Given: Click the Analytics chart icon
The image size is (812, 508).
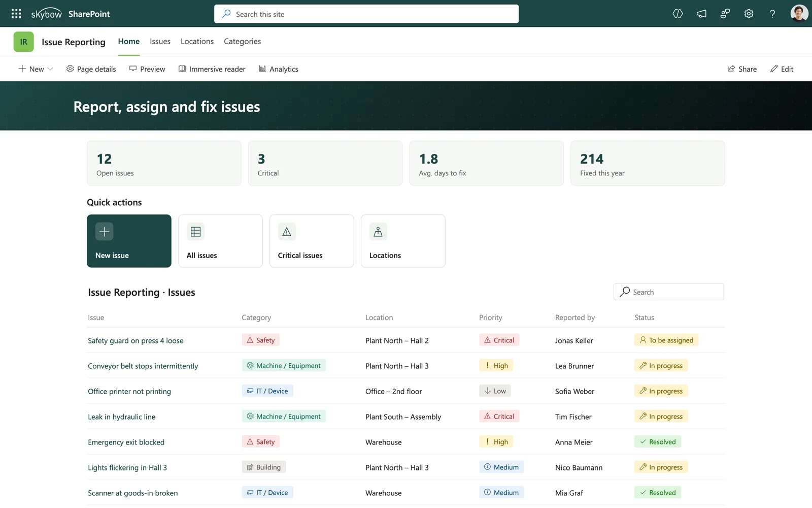Looking at the screenshot, I should 262,69.
